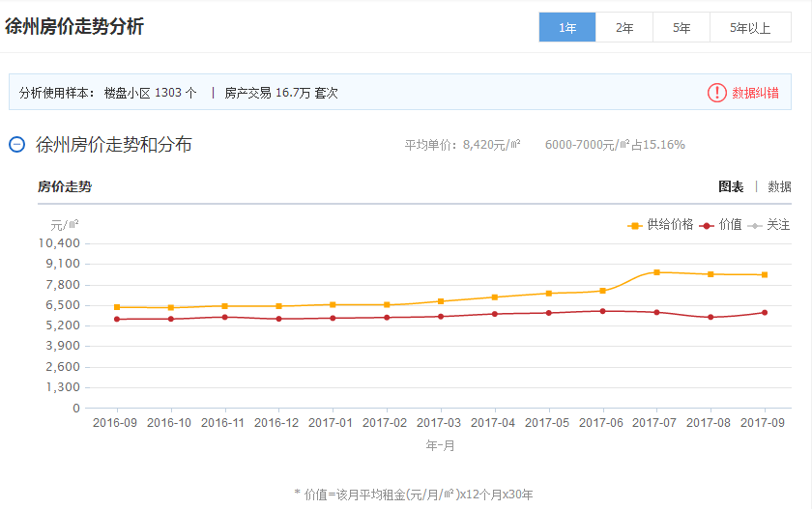
Task: Open the 5年以上 time range tab
Action: pos(750,27)
